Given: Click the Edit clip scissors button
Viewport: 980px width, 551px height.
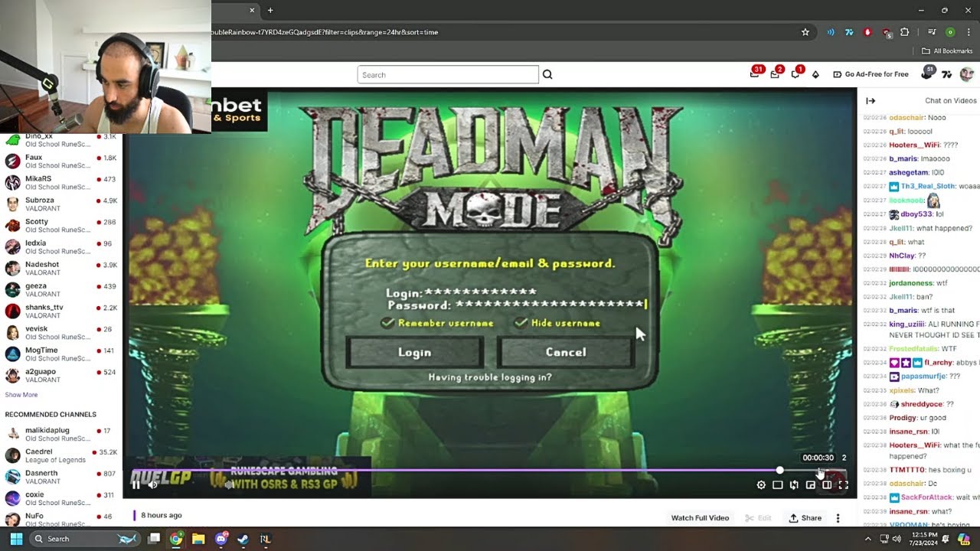Looking at the screenshot, I should (757, 518).
